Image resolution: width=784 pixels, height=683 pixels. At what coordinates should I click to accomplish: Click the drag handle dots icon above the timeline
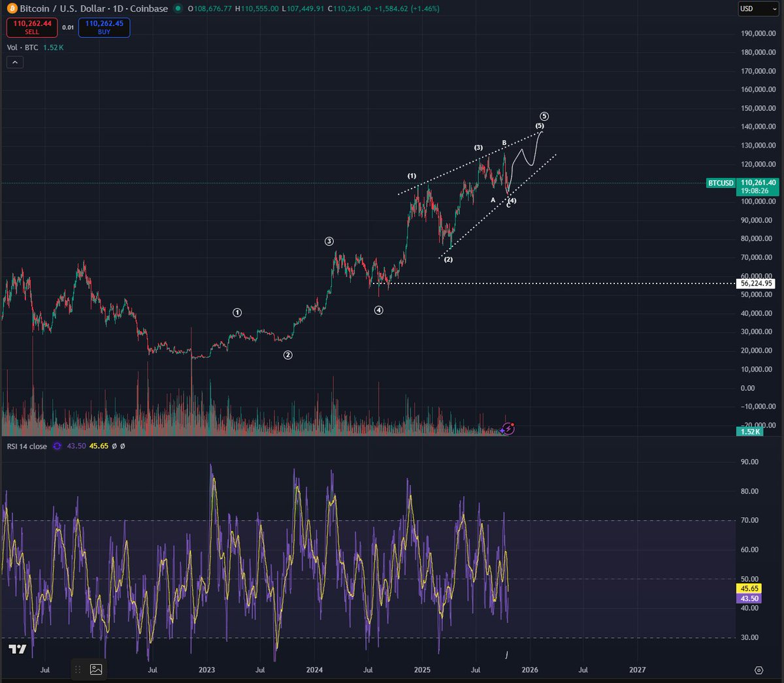point(78,669)
